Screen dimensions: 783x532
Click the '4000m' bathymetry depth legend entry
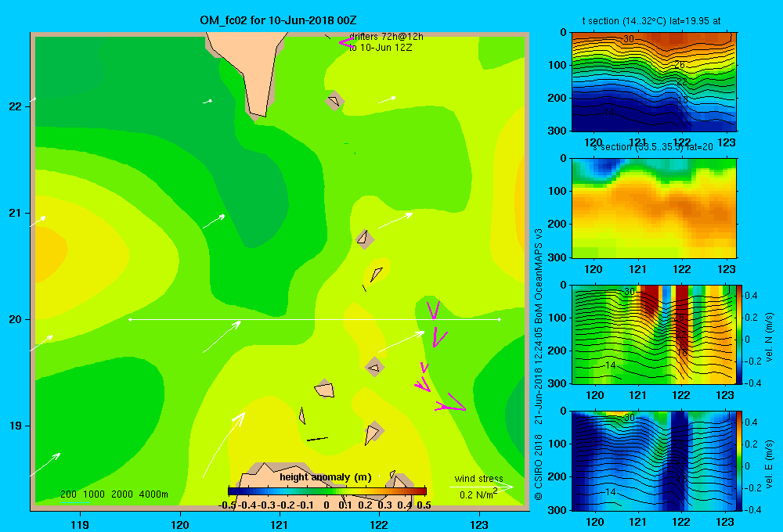[153, 494]
